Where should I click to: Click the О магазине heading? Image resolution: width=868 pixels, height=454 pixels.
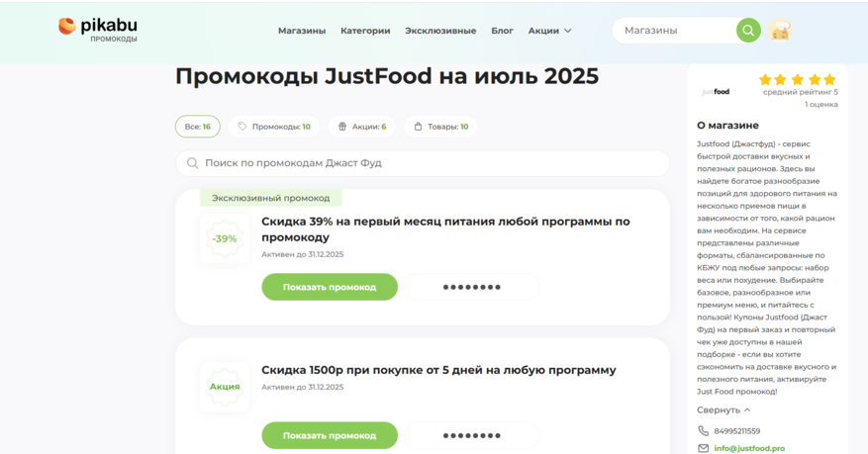point(727,126)
